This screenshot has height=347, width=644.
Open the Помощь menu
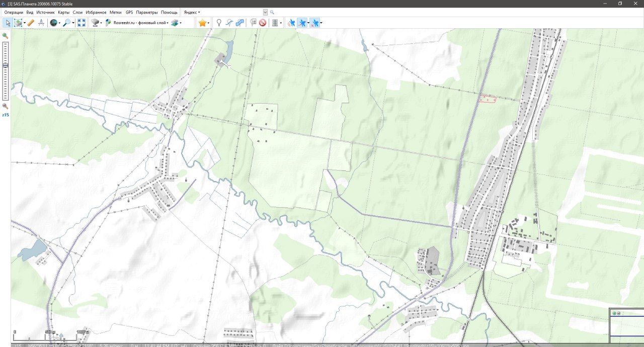point(169,12)
